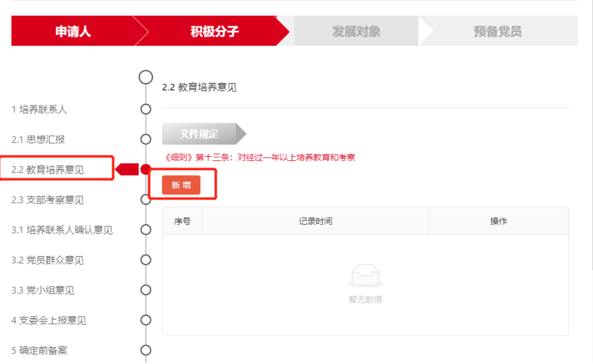The height and width of the screenshot is (364, 593).
Task: Select 1 培养联系人 in the sidebar
Action: tap(40, 109)
